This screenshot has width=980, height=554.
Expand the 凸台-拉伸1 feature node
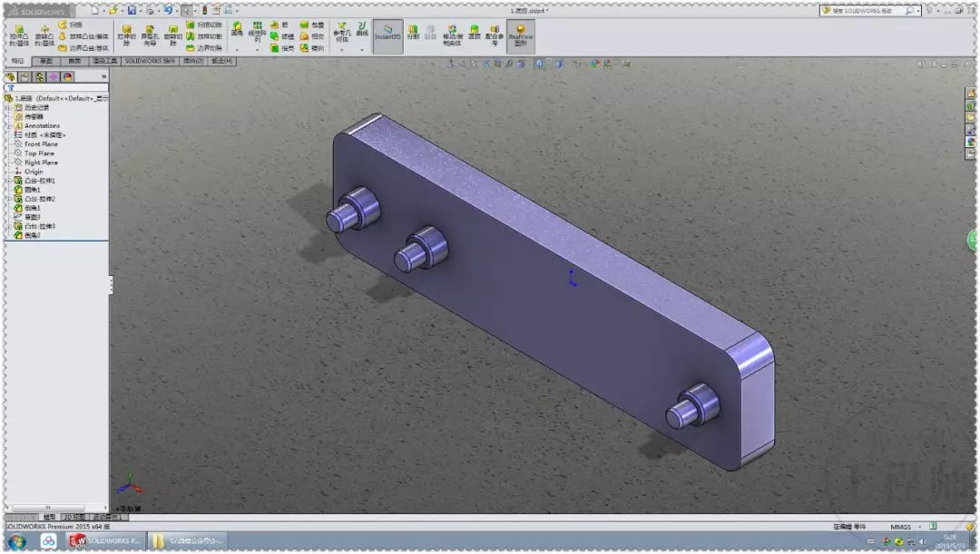point(9,181)
